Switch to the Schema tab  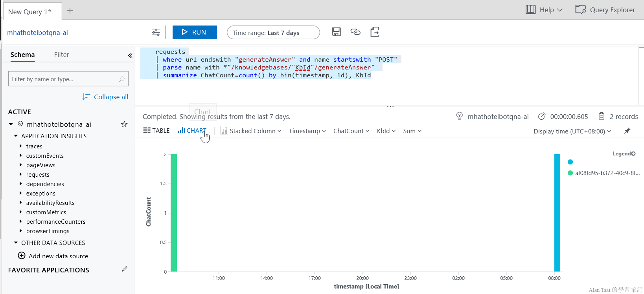(x=22, y=55)
